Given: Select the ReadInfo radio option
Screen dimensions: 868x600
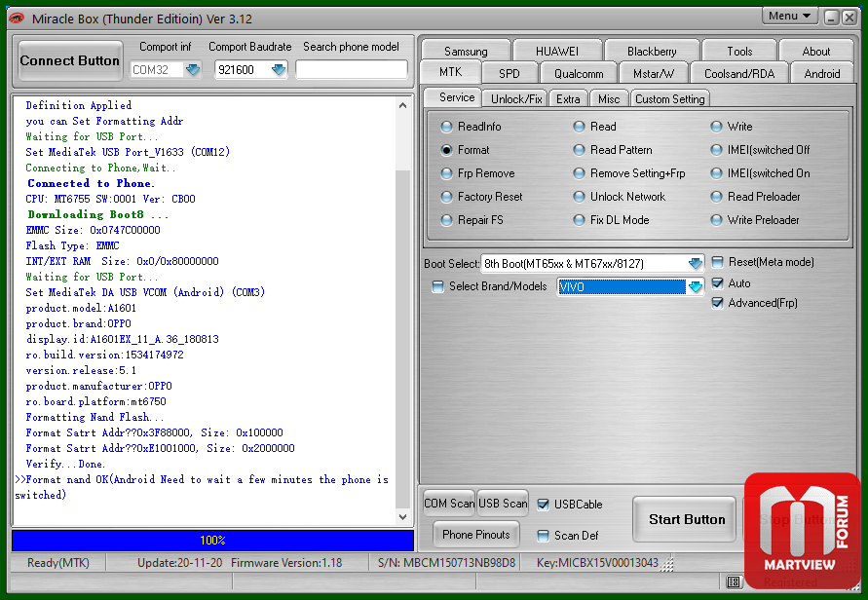Looking at the screenshot, I should coord(472,127).
